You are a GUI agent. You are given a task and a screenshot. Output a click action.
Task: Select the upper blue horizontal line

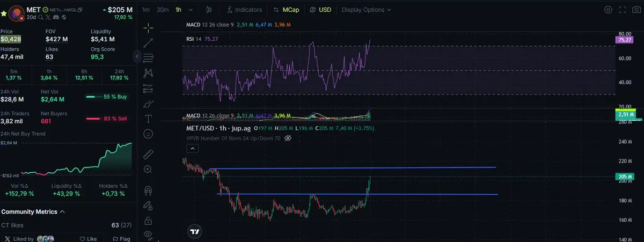coord(353,168)
